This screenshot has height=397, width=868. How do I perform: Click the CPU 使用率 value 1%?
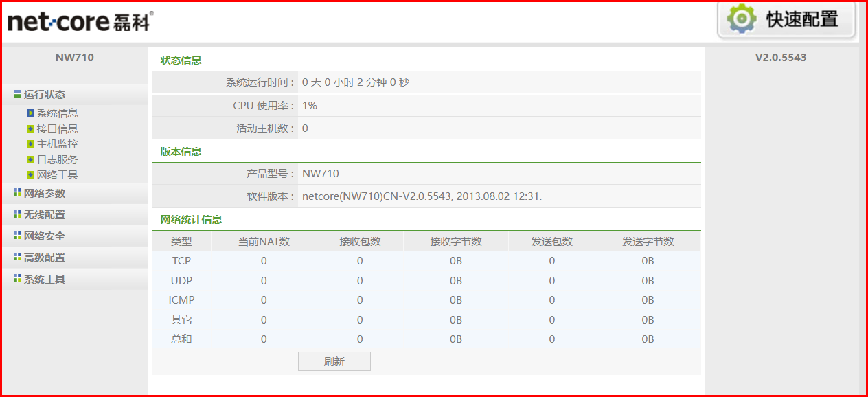pos(310,106)
